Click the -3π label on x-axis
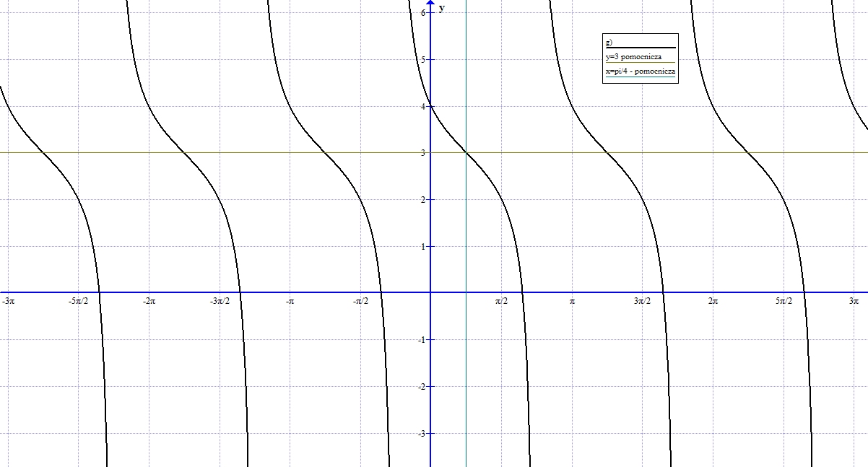The image size is (868, 467). coord(9,301)
